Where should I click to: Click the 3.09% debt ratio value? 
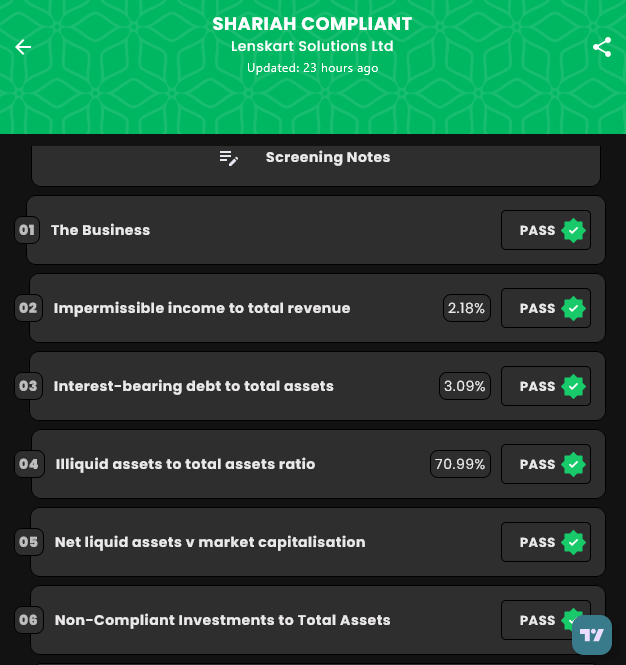coord(465,387)
